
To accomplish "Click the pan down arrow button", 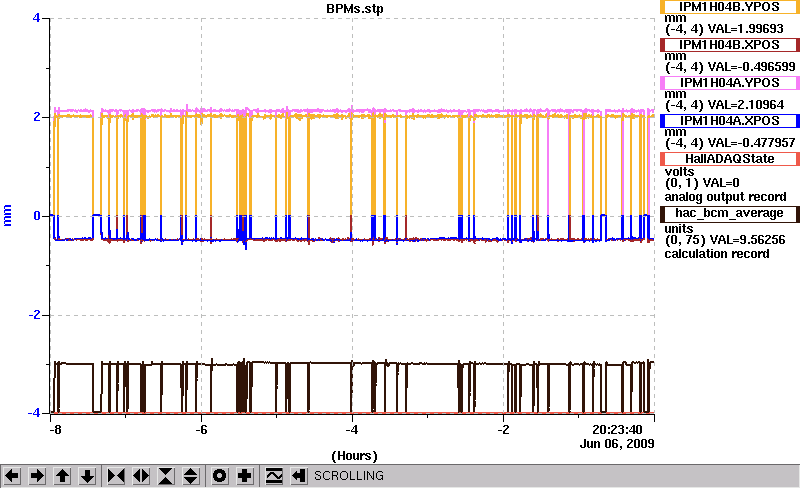I will (x=87, y=476).
